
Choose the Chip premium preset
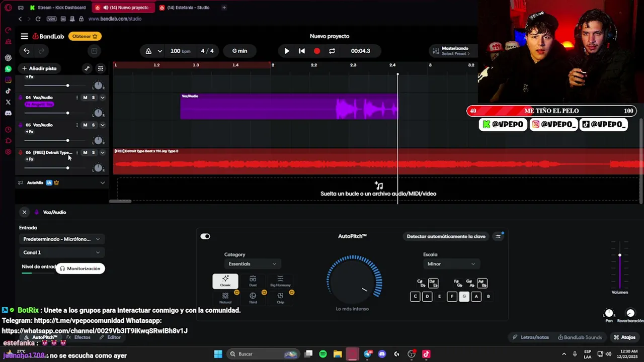point(280,298)
